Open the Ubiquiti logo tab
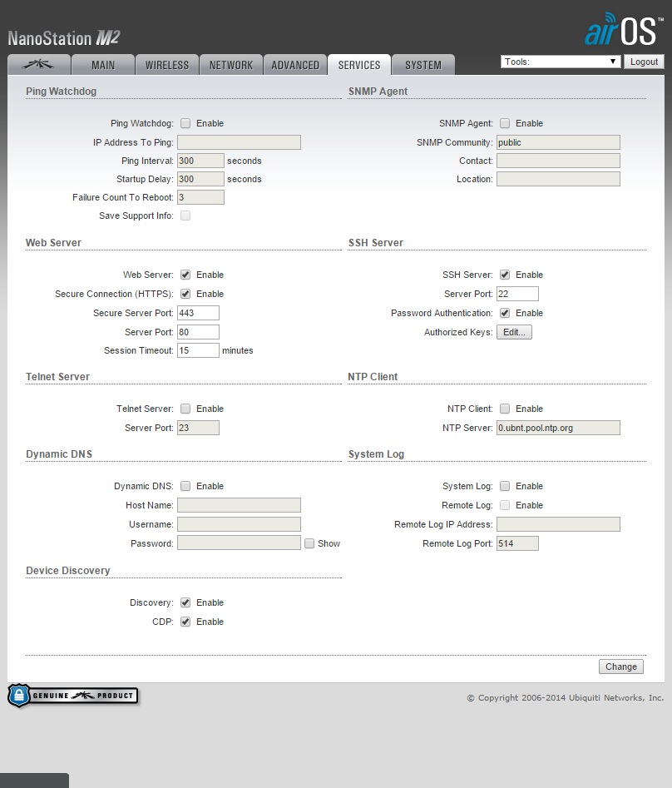Viewport: 672px width, 788px height. click(x=38, y=65)
